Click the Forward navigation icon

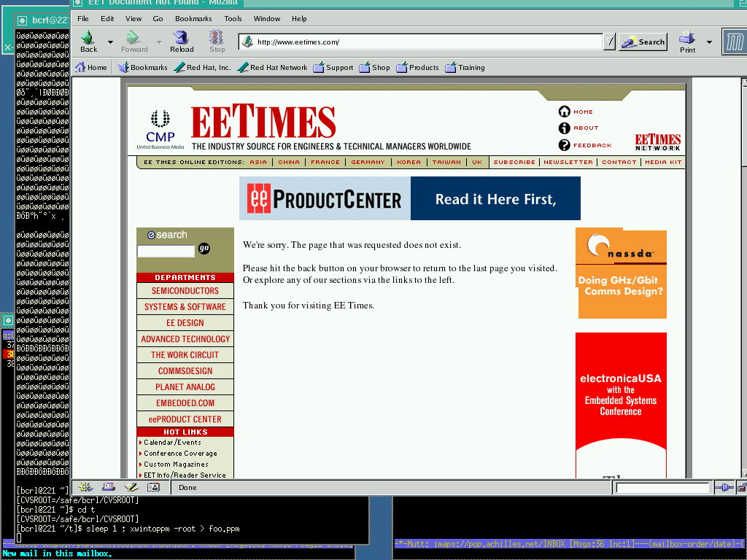(133, 38)
